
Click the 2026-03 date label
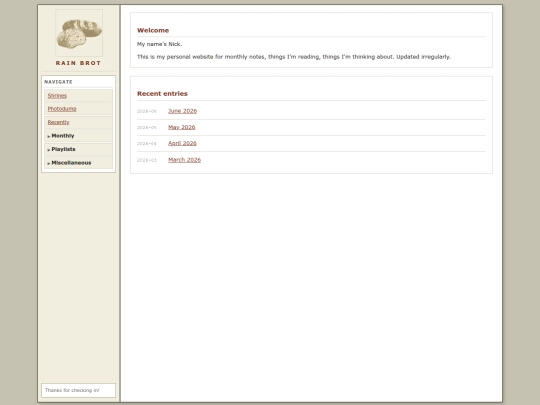pyautogui.click(x=147, y=160)
